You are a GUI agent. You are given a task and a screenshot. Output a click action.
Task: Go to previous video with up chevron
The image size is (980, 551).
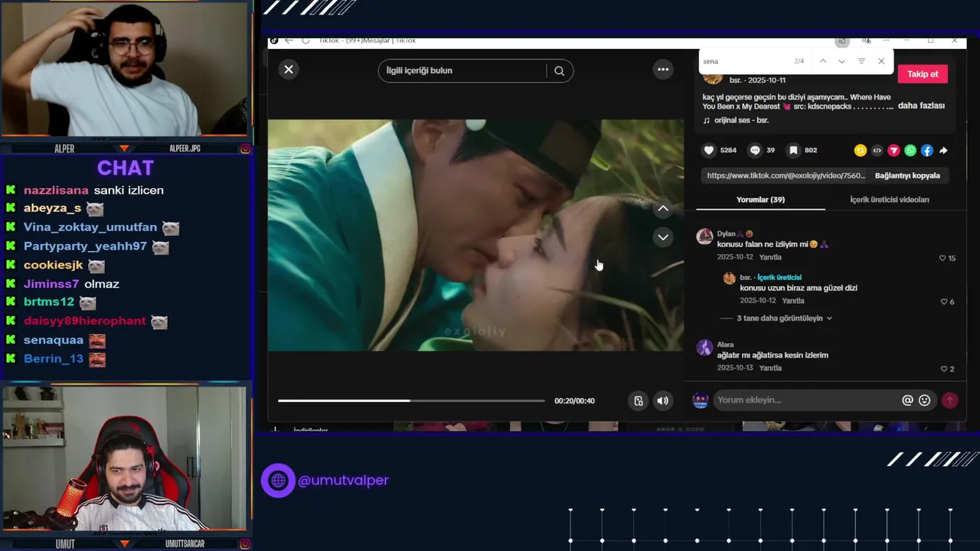point(663,208)
